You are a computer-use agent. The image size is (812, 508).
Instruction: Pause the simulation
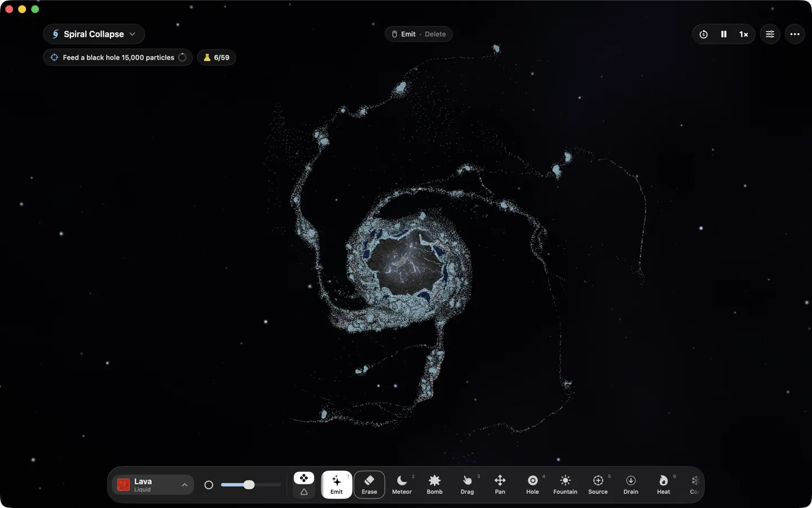724,34
